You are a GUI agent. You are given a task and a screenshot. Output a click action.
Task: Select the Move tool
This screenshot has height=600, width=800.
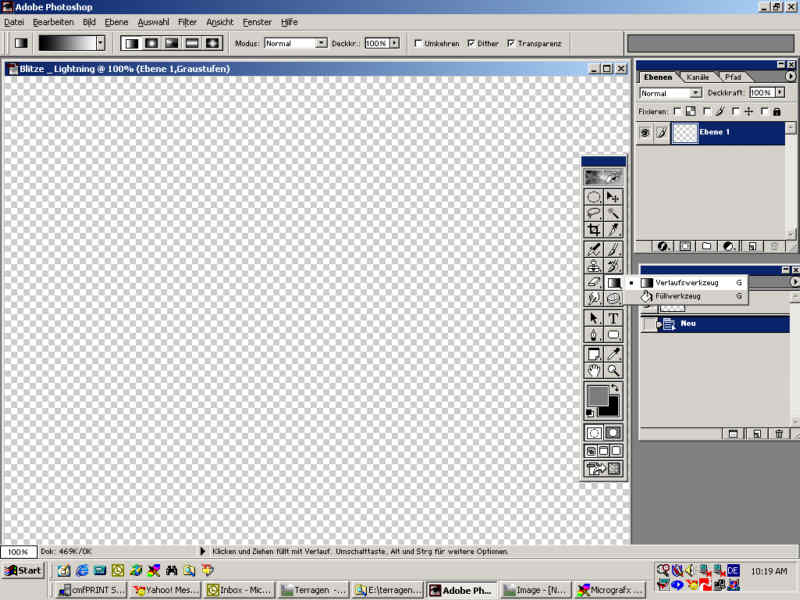[613, 197]
